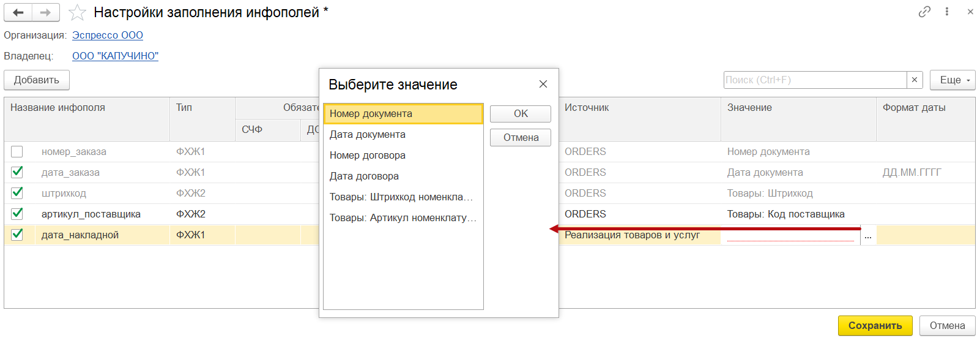Click the СЧФ sub-column header
The width and height of the screenshot is (980, 340).
pyautogui.click(x=268, y=129)
